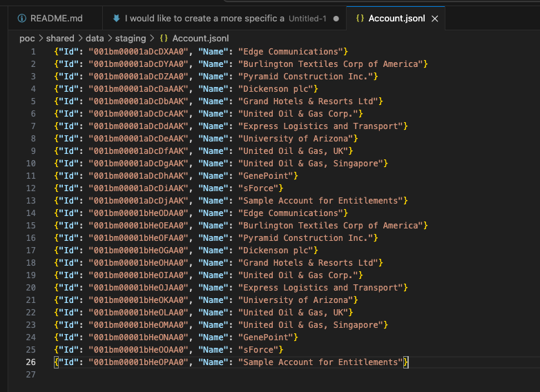Viewport: 540px width, 392px height.
Task: Expand the 'data' breadcrumb segment
Action: coord(95,39)
